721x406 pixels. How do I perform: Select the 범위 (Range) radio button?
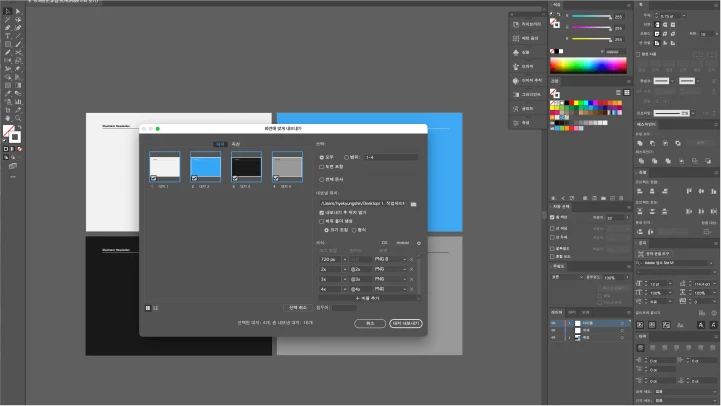[346, 157]
